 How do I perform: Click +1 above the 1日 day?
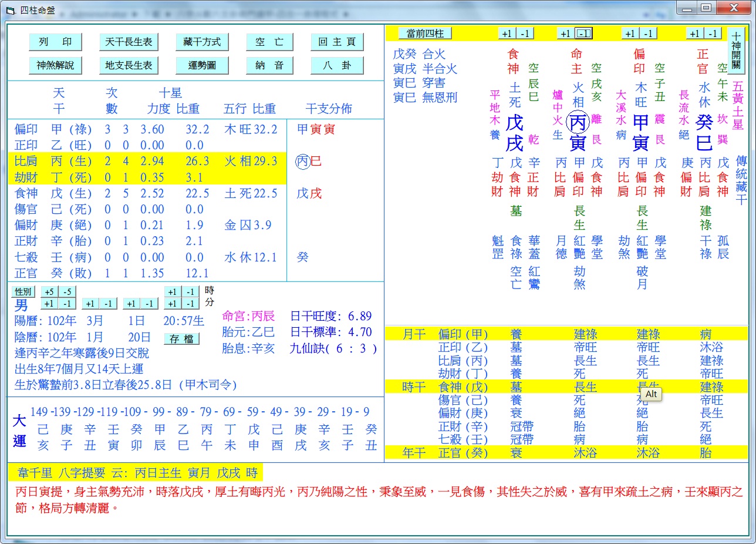[x=131, y=304]
